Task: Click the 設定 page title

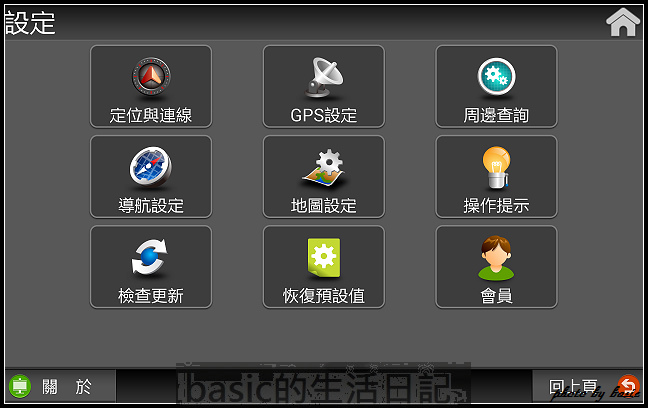Action: (x=30, y=23)
